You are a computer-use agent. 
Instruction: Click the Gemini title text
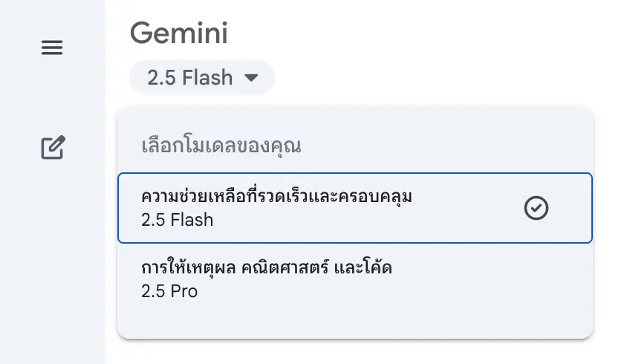pyautogui.click(x=178, y=33)
